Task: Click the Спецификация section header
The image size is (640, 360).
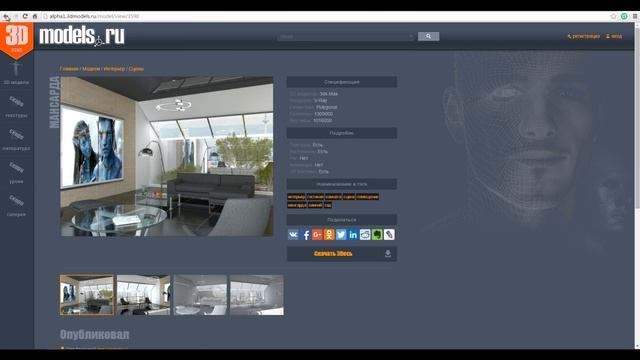Action: 342,82
